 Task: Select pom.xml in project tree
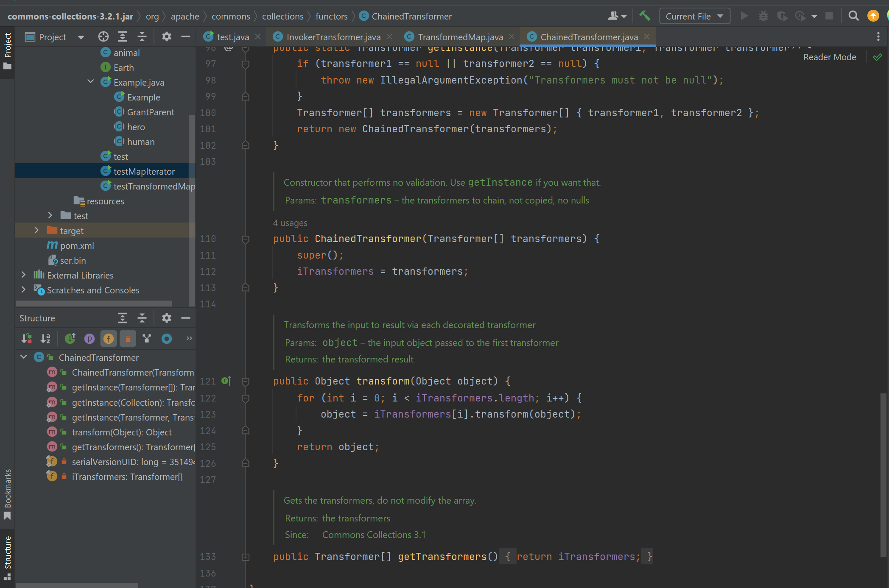click(x=77, y=245)
